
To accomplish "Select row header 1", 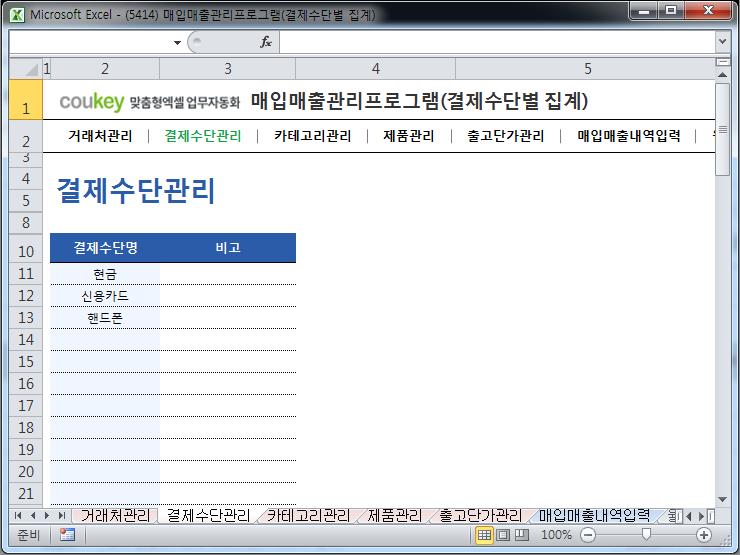I will click(x=26, y=100).
